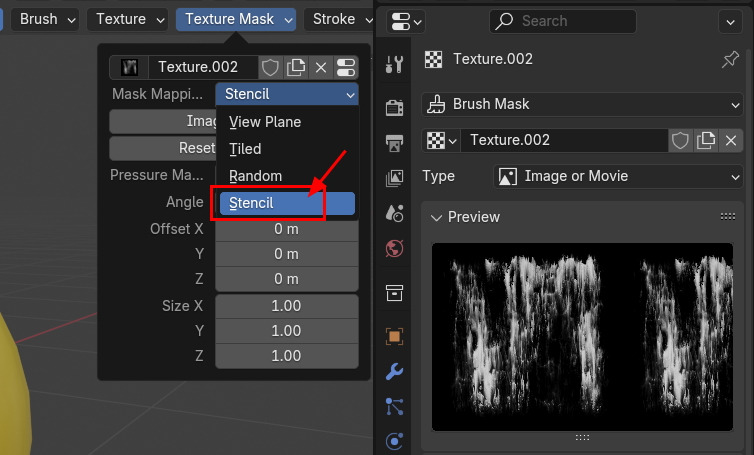Image resolution: width=754 pixels, height=455 pixels.
Task: Click the texture checker icon beside Texture.002 title
Action: (433, 60)
